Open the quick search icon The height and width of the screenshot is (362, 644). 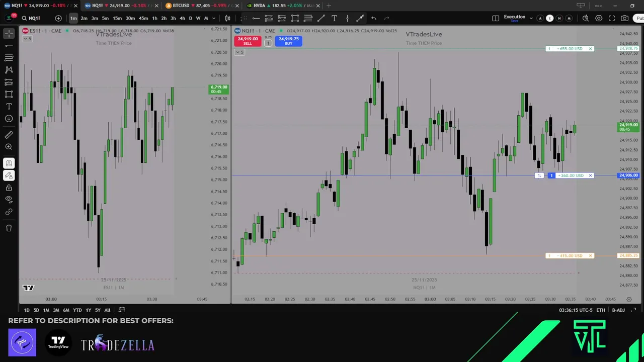[586, 18]
